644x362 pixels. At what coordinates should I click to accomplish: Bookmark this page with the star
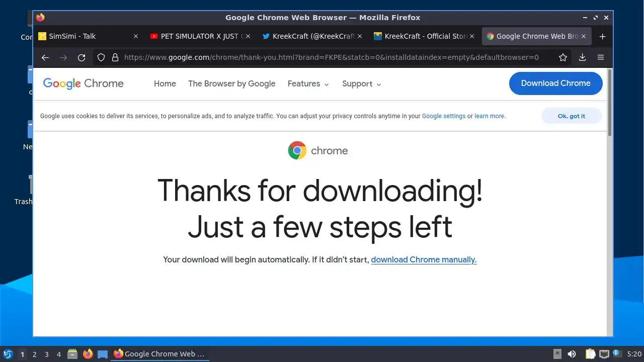click(x=563, y=57)
